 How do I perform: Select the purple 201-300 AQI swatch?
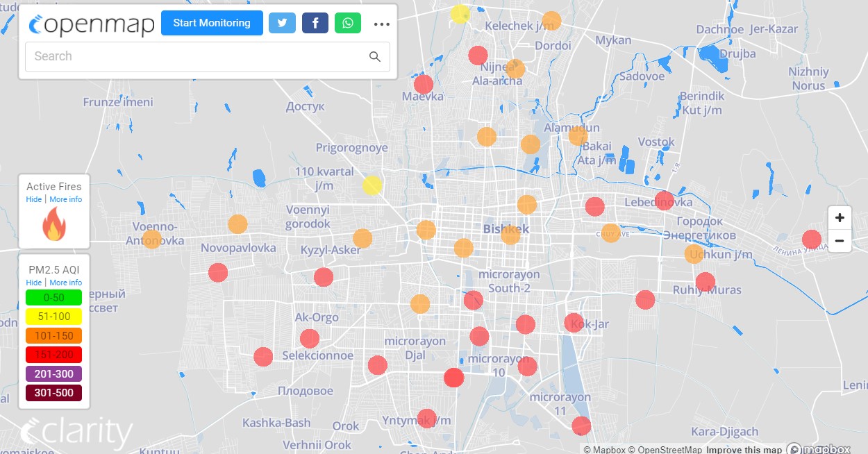coord(53,374)
